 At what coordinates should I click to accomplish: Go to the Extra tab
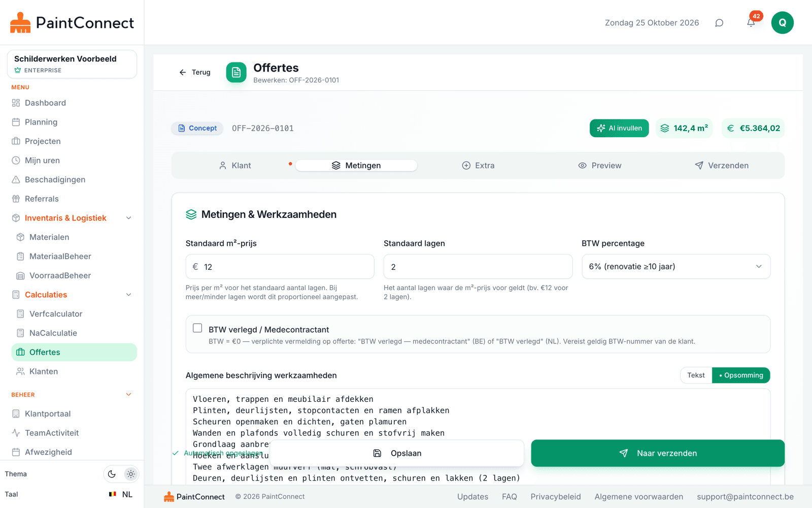tap(478, 166)
